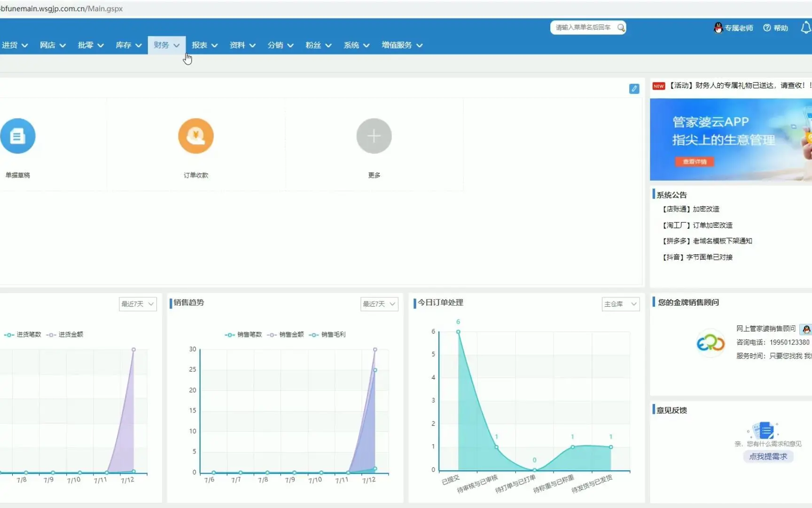Viewport: 812px width, 508px height.
Task: Expand the 网店 menu
Action: (x=53, y=45)
